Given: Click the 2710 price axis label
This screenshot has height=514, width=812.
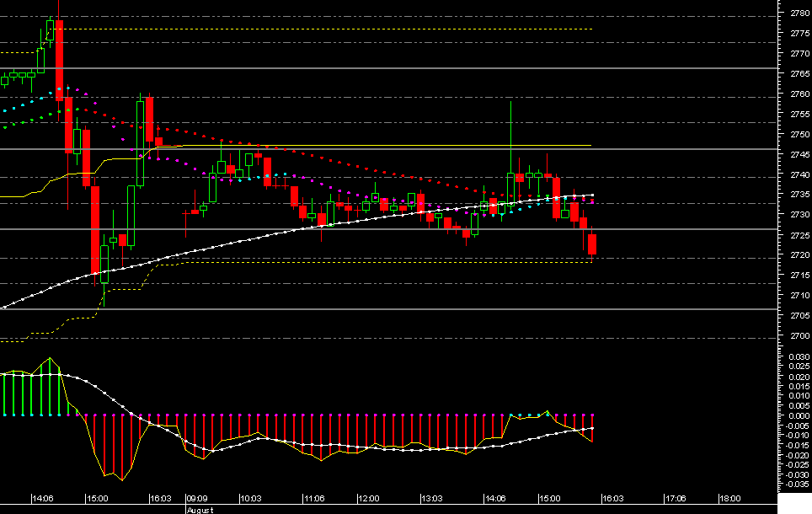Looking at the screenshot, I should (799, 296).
